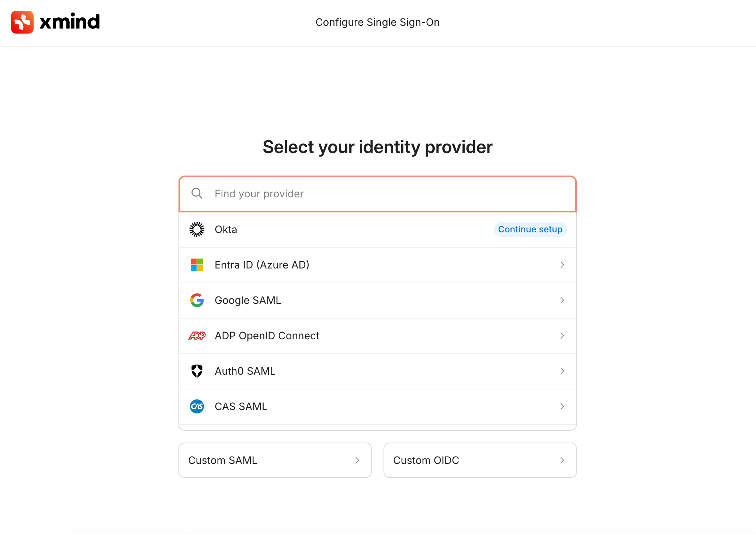756x534 pixels.
Task: Select Entra ID (Azure AD) provider
Action: click(378, 265)
